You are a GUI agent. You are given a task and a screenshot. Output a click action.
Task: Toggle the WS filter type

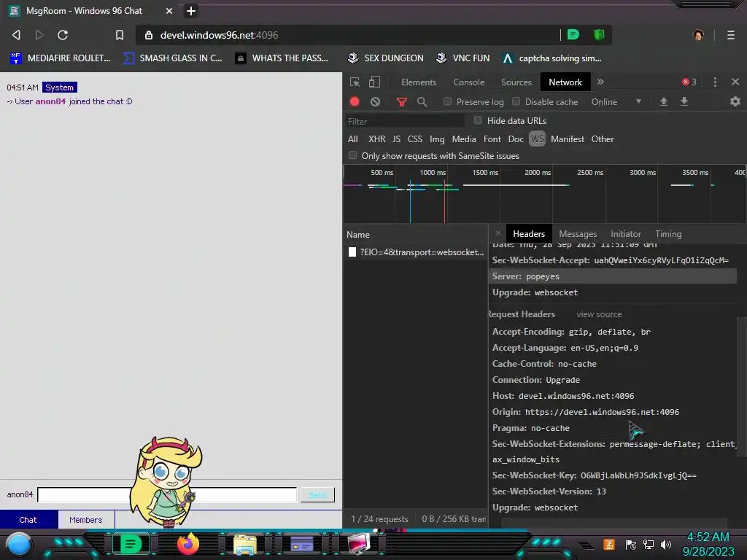(x=537, y=139)
